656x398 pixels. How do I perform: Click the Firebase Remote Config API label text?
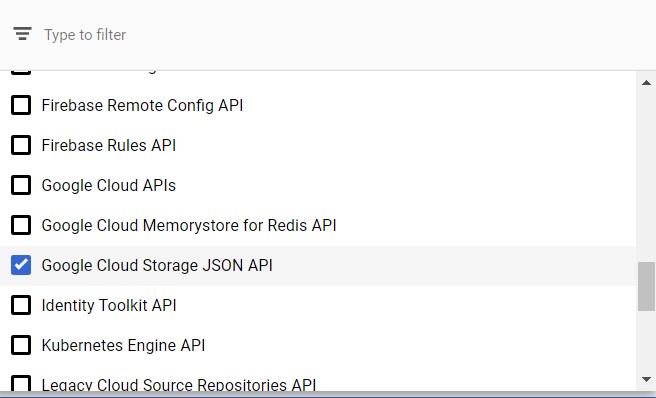pos(142,105)
